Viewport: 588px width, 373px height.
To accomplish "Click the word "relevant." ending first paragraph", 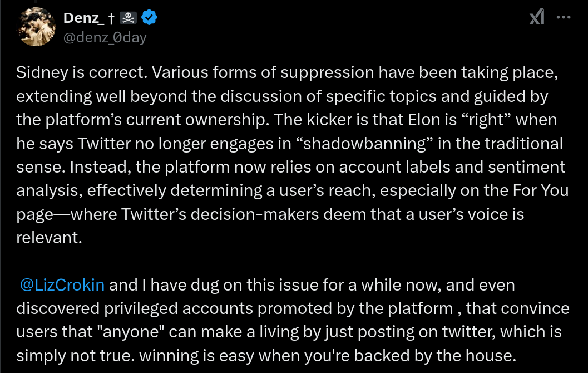I will [x=49, y=238].
